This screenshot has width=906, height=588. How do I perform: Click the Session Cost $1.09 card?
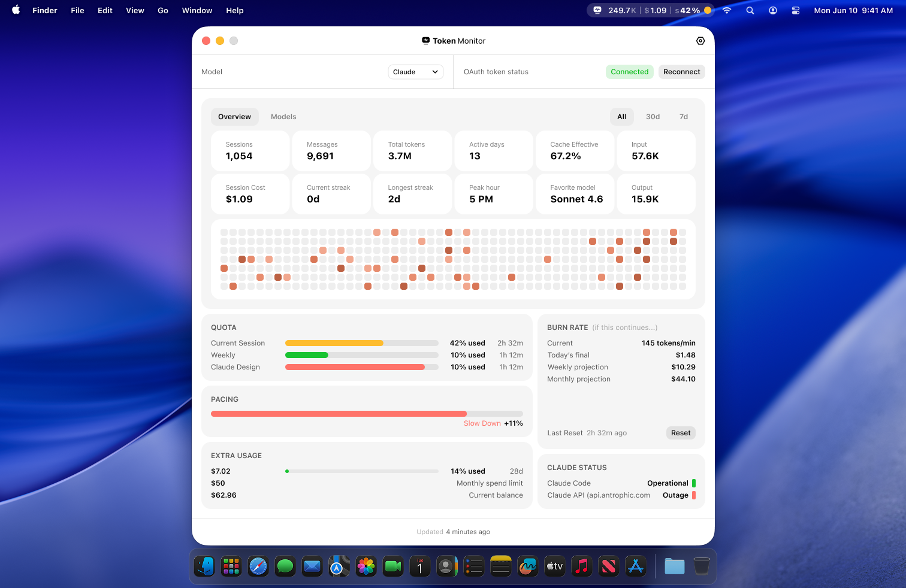[x=250, y=194]
